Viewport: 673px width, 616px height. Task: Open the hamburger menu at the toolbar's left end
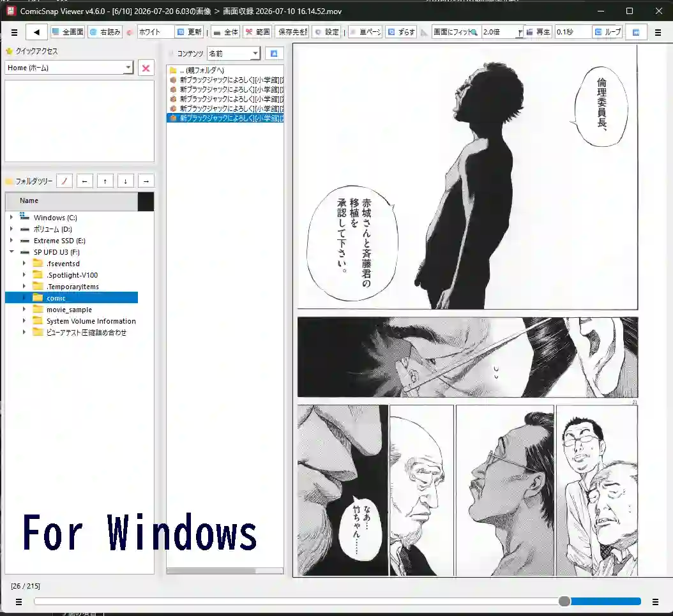14,32
